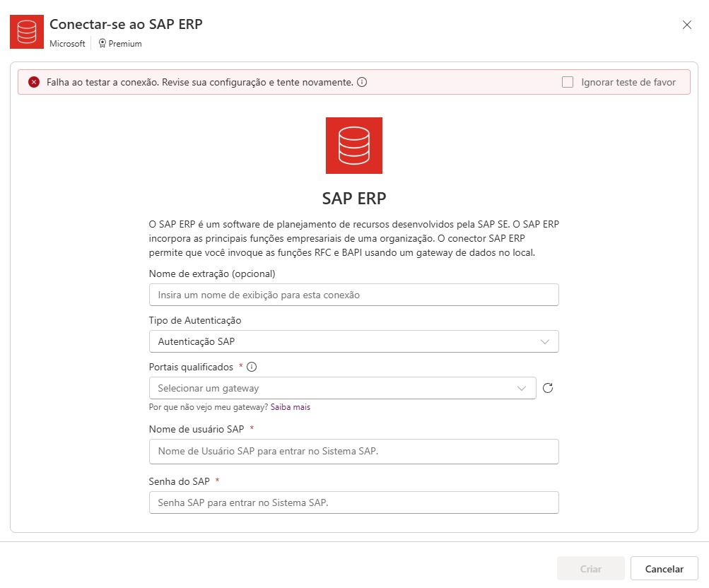Image resolution: width=709 pixels, height=588 pixels.
Task: Open the Saiba mais link
Action: (291, 407)
